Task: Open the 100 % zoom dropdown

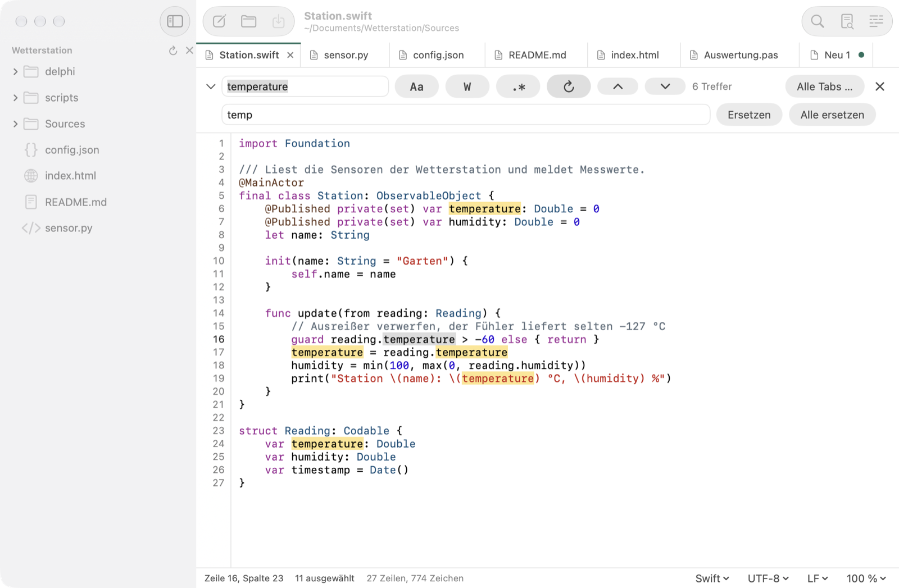Action: [x=866, y=578]
